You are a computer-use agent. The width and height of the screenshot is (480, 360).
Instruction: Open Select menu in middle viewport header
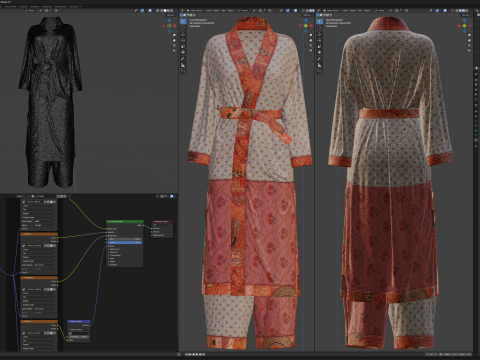click(x=216, y=11)
